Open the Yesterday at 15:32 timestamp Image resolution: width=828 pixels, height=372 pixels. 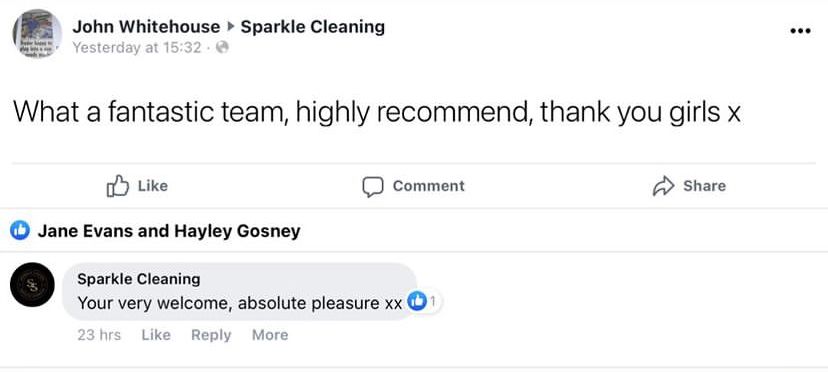point(137,48)
